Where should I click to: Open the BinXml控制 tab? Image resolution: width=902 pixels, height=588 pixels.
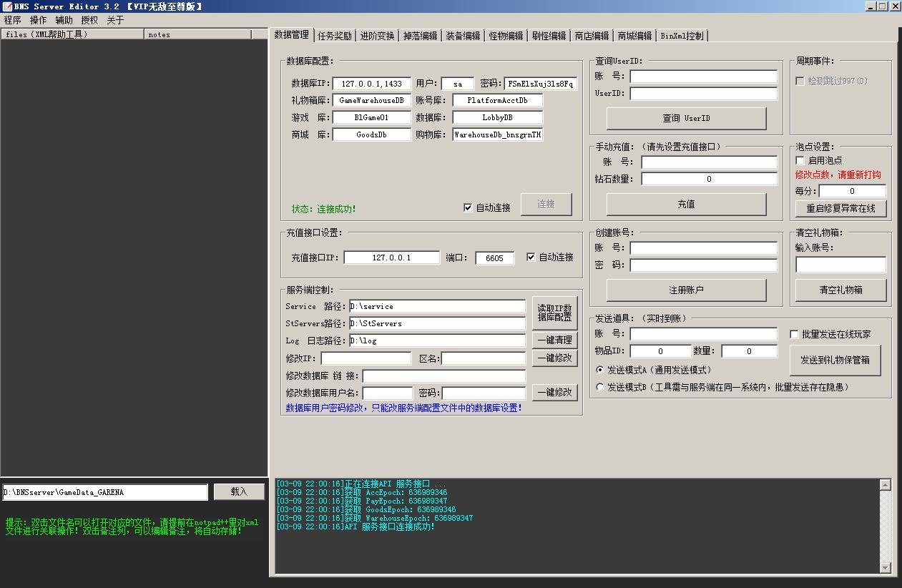682,36
